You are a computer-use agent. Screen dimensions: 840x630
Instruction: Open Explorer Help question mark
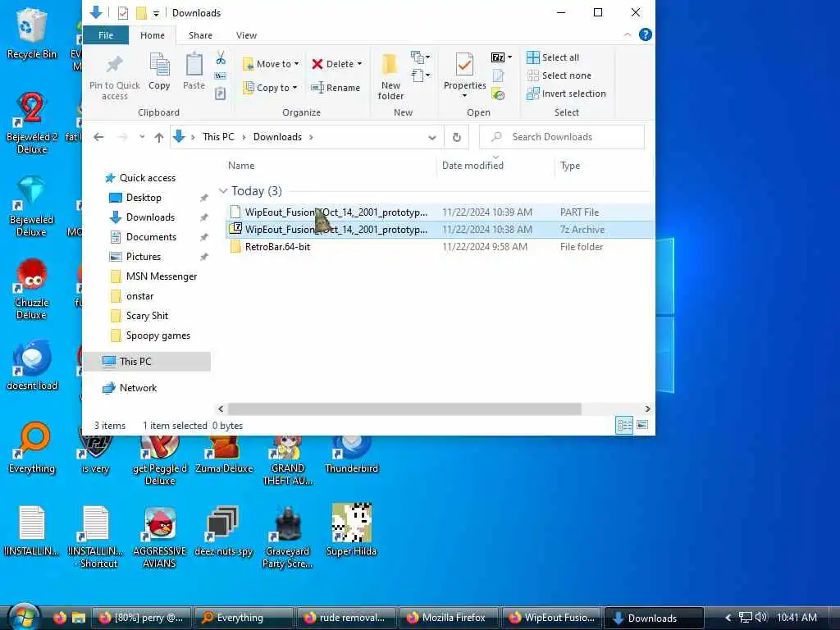pyautogui.click(x=646, y=34)
